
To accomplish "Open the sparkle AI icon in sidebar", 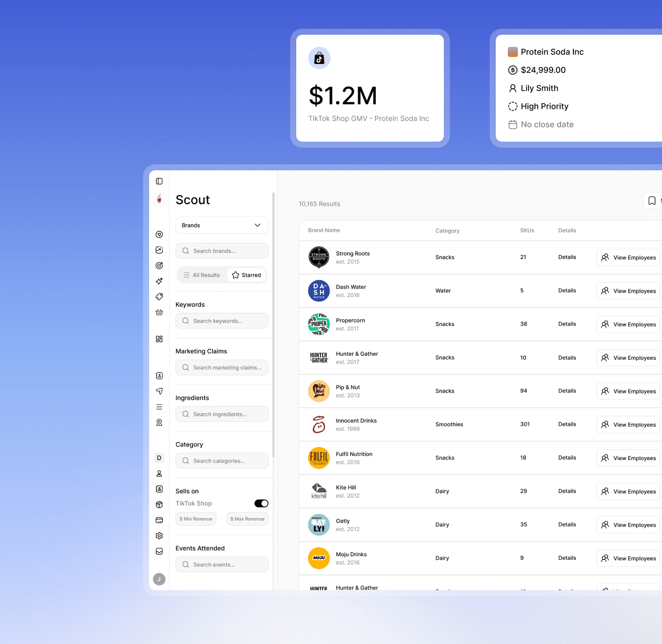I will tap(159, 281).
